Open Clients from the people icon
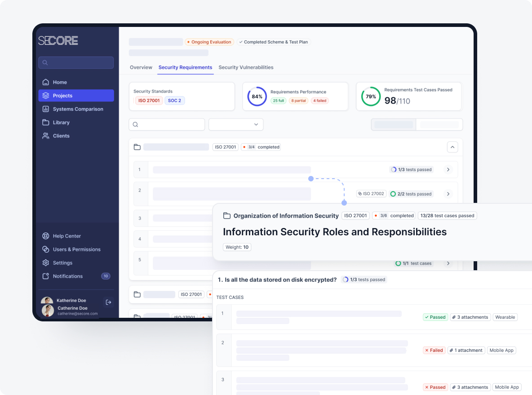The height and width of the screenshot is (395, 532). [x=45, y=136]
